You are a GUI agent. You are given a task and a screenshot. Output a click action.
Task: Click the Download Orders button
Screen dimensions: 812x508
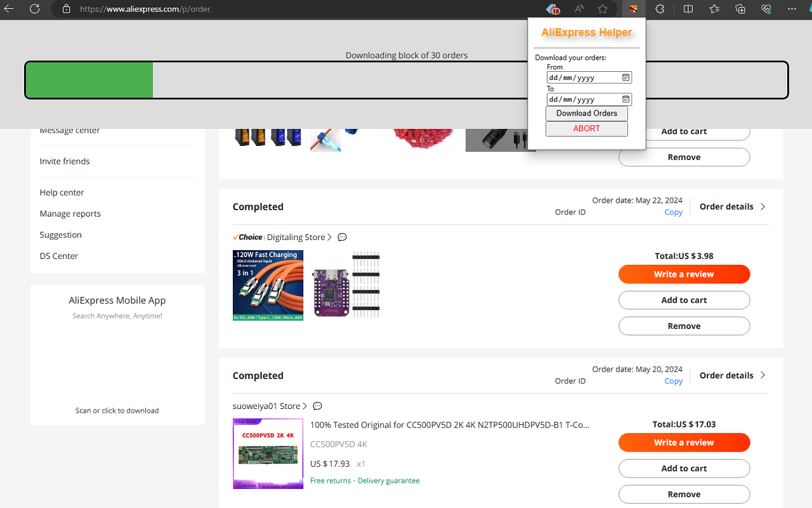tap(587, 113)
